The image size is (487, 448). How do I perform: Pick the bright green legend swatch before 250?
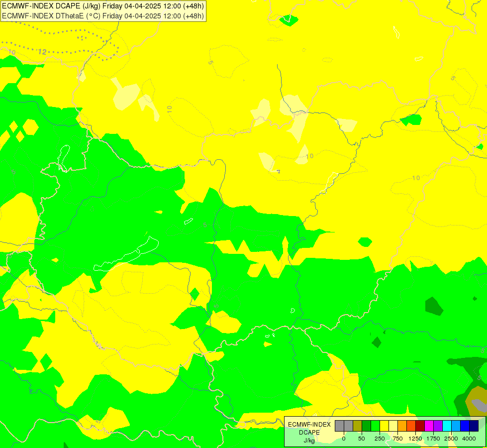375,426
